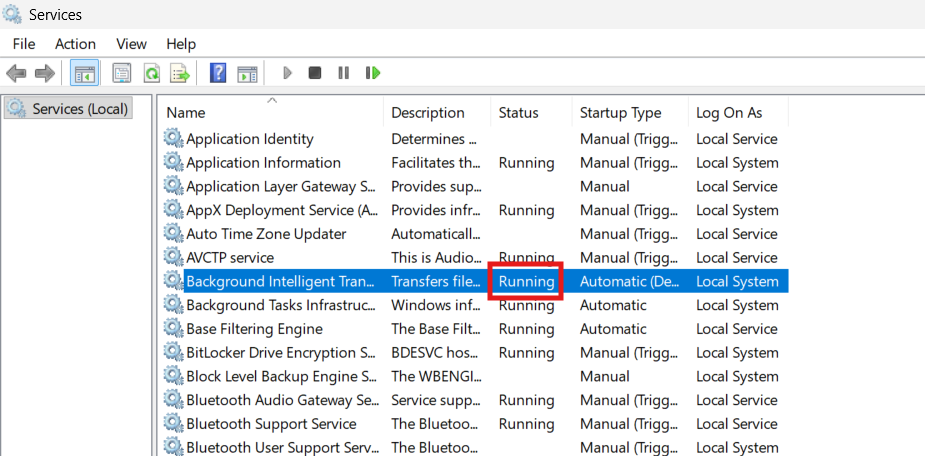925x456 pixels.
Task: Click 'Transfers file...' description cell
Action: coord(436,282)
